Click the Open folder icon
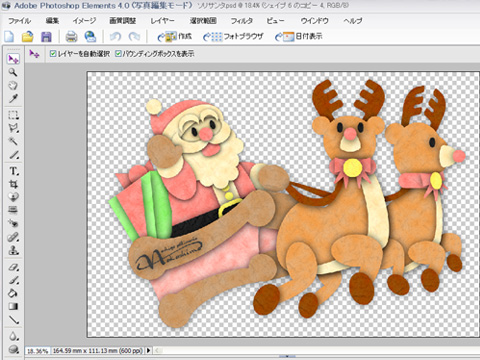The height and width of the screenshot is (360, 480). coord(28,36)
